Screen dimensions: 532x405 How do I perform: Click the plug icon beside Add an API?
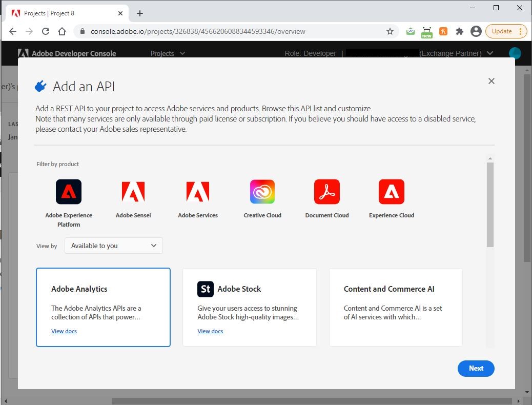click(40, 86)
